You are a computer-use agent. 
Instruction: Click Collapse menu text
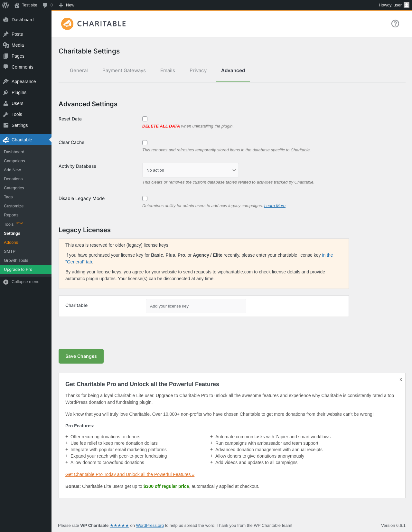pos(25,282)
